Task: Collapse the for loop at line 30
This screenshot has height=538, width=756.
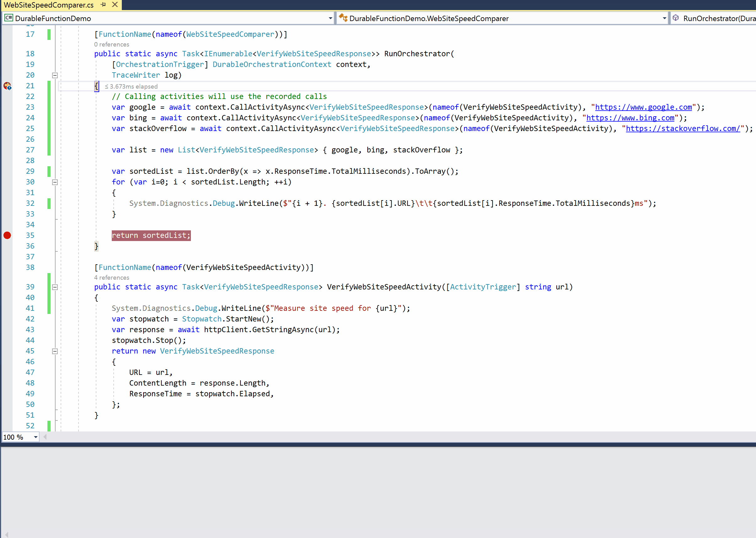Action: click(x=55, y=182)
